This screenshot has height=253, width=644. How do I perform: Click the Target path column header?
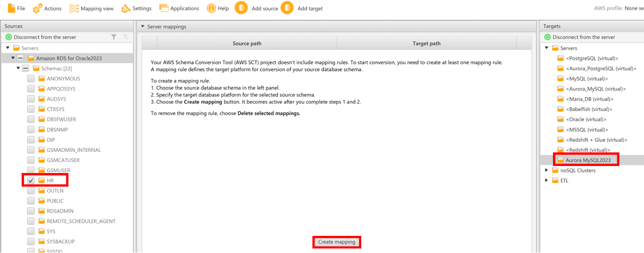coord(427,43)
